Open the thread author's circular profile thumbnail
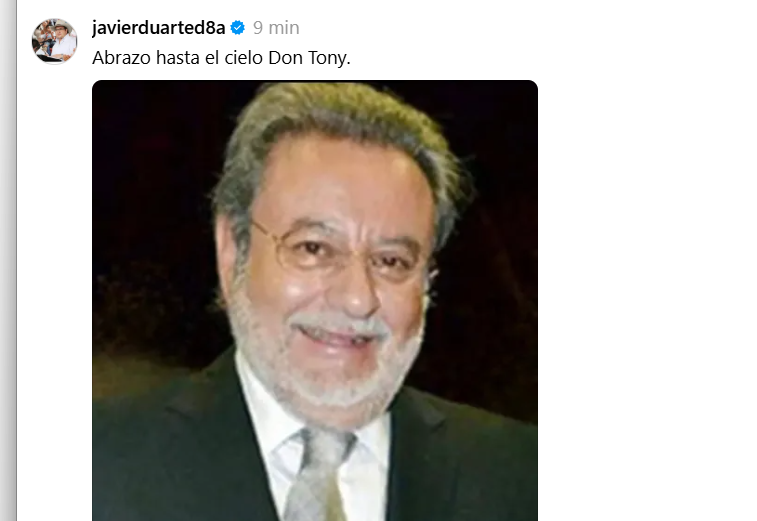The height and width of the screenshot is (521, 757). (x=55, y=42)
